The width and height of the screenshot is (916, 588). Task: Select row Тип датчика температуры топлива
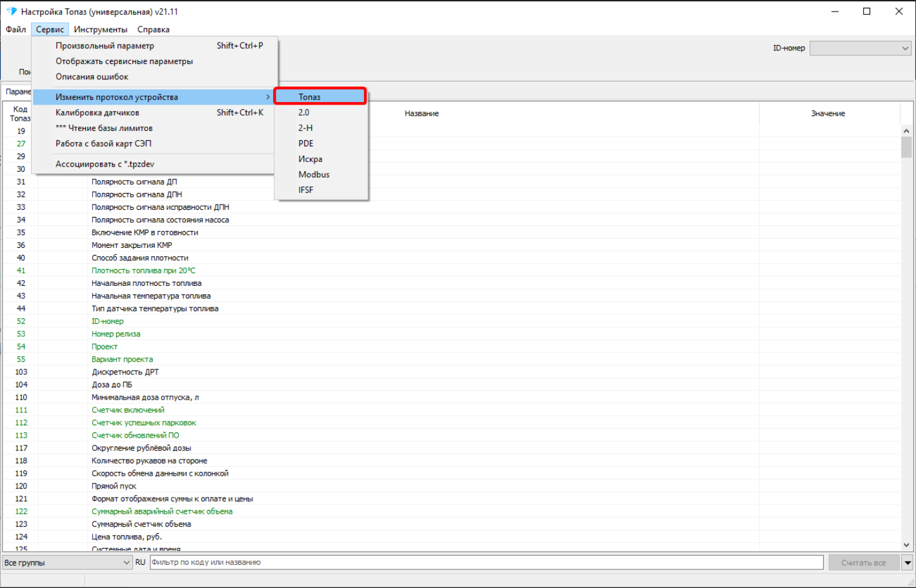click(x=452, y=309)
